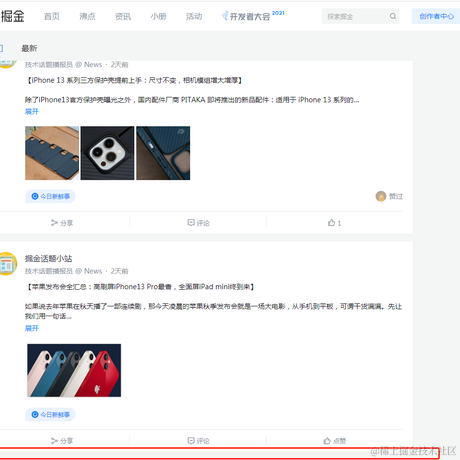This screenshot has width=460, height=460.
Task: Open the 资讯 nav item
Action: (123, 16)
